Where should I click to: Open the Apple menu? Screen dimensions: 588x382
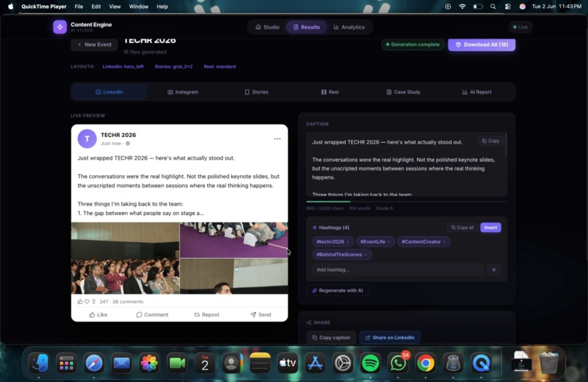[x=11, y=7]
